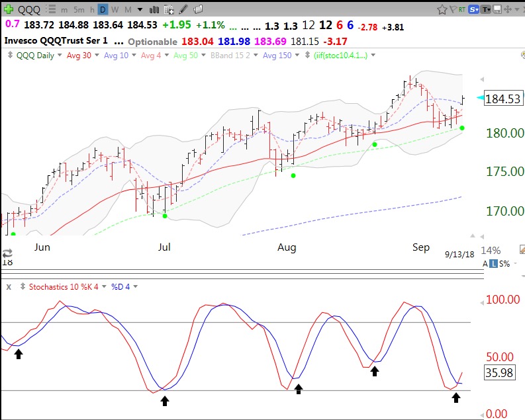Click the -2.78 value in header
This screenshot has width=525, height=420.
367,27
